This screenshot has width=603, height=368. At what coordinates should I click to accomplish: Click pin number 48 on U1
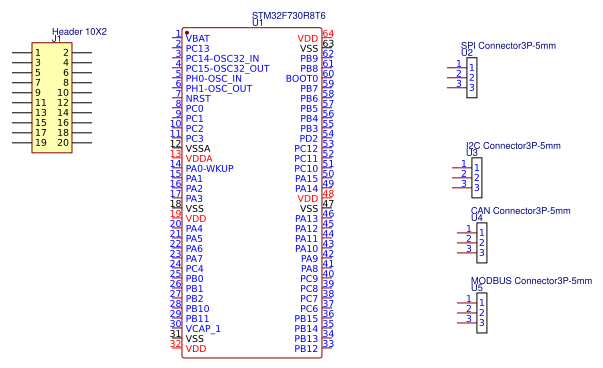coord(328,193)
